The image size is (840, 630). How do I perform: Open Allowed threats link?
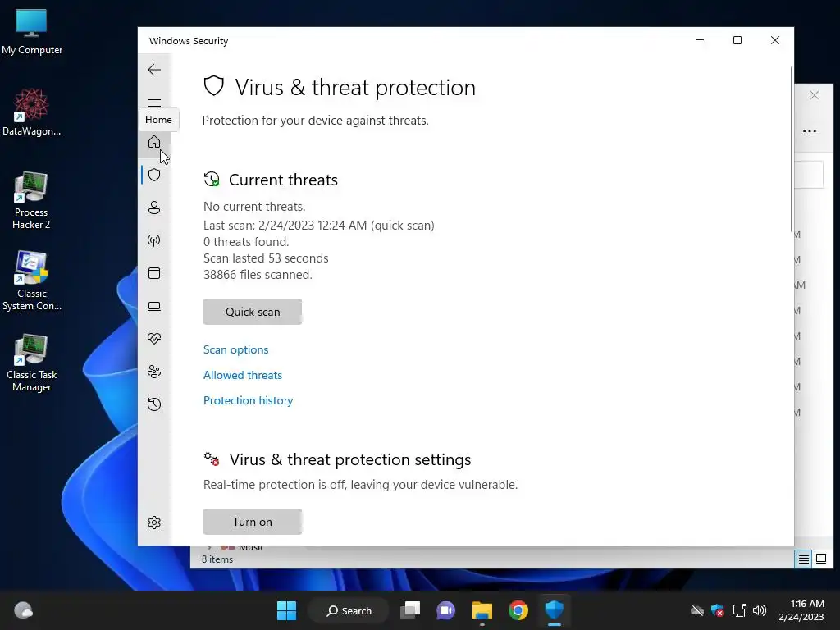(x=243, y=375)
